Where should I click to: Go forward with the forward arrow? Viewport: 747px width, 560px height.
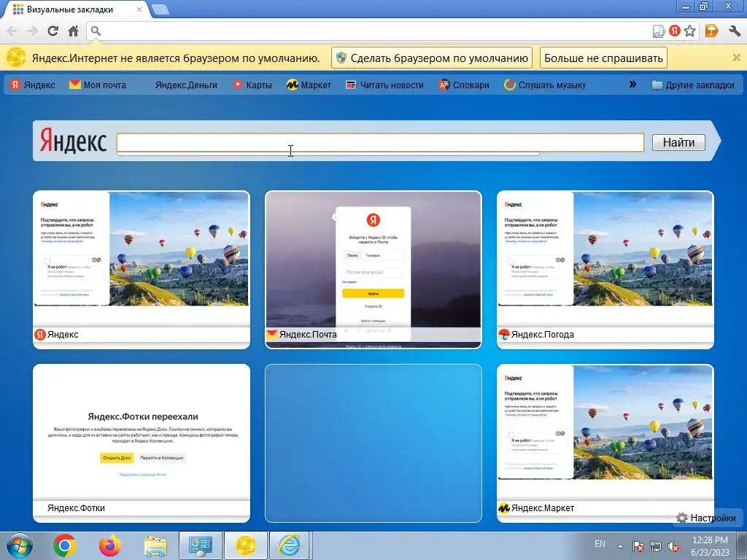point(32,31)
